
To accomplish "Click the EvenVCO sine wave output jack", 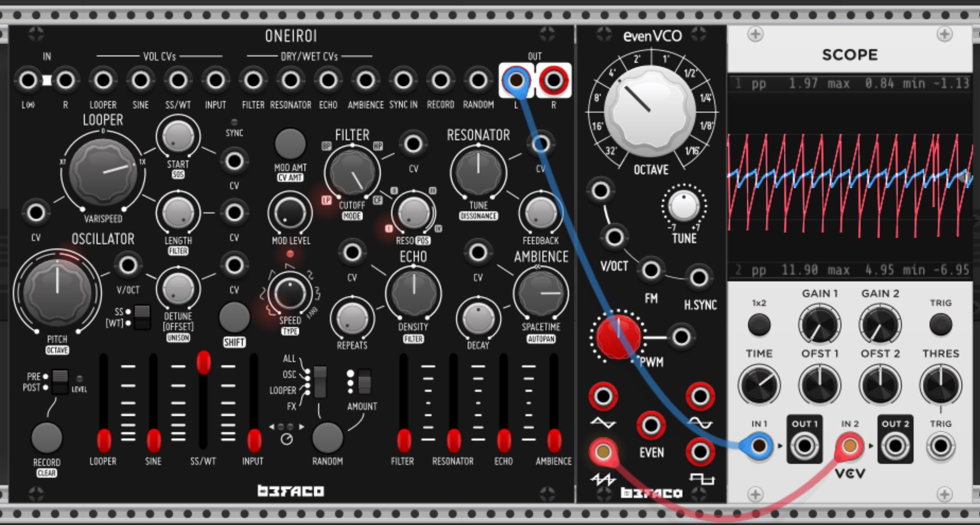I will [x=700, y=396].
